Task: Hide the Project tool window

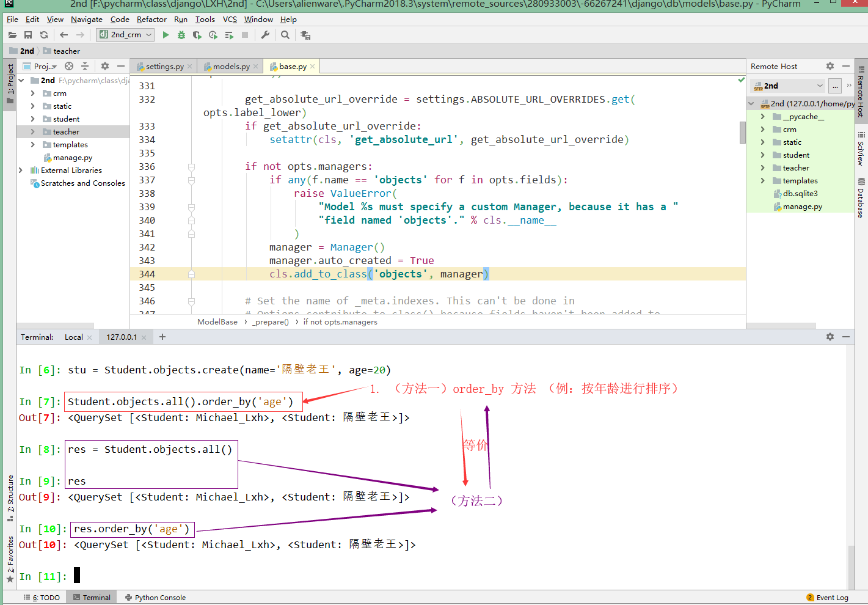Action: click(x=121, y=66)
